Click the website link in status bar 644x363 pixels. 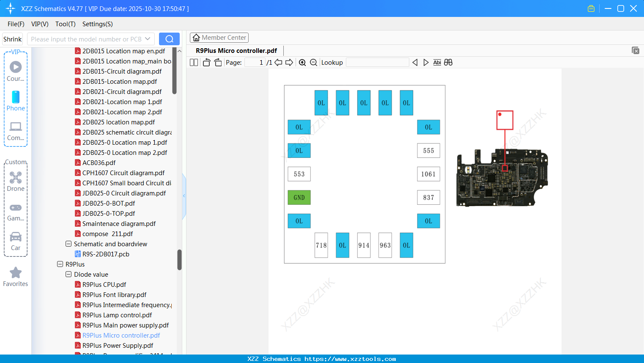click(x=350, y=359)
